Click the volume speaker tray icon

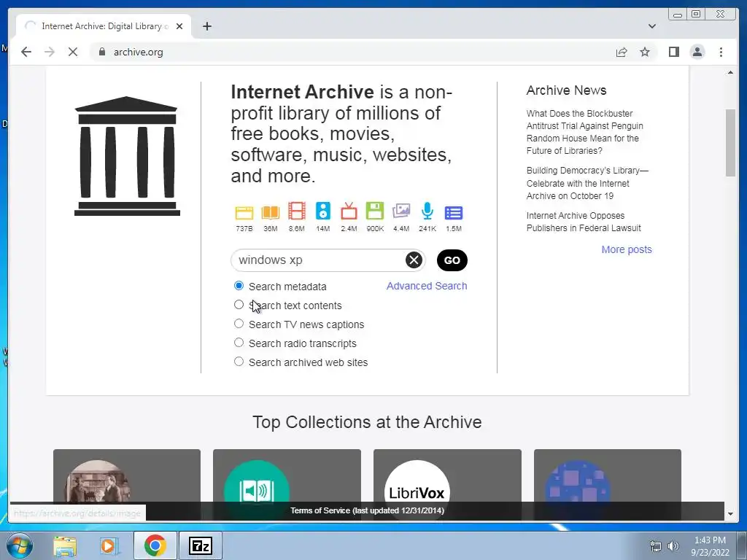(673, 545)
